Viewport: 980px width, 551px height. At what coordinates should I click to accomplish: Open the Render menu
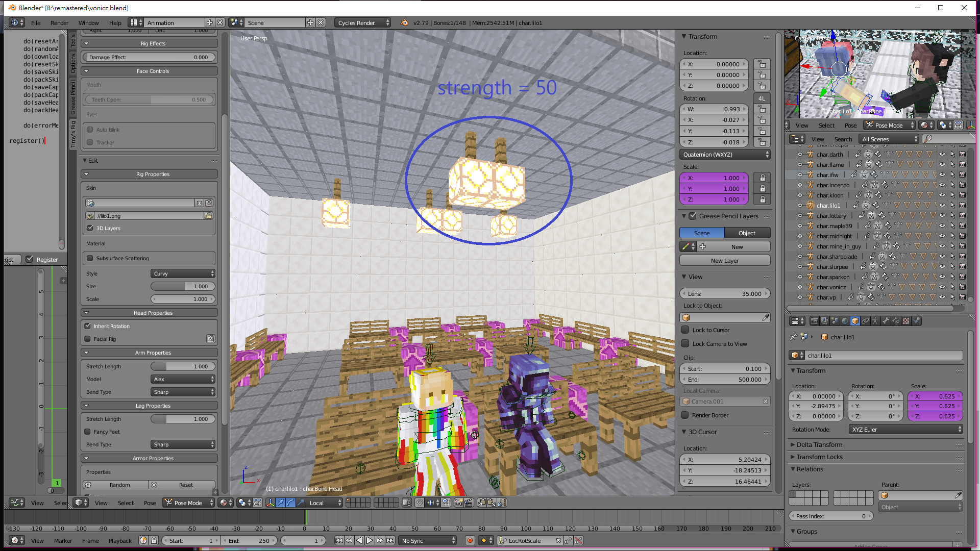[59, 22]
